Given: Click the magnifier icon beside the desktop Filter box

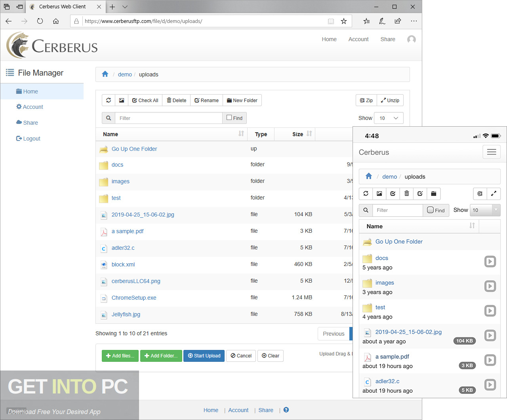Looking at the screenshot, I should [109, 118].
